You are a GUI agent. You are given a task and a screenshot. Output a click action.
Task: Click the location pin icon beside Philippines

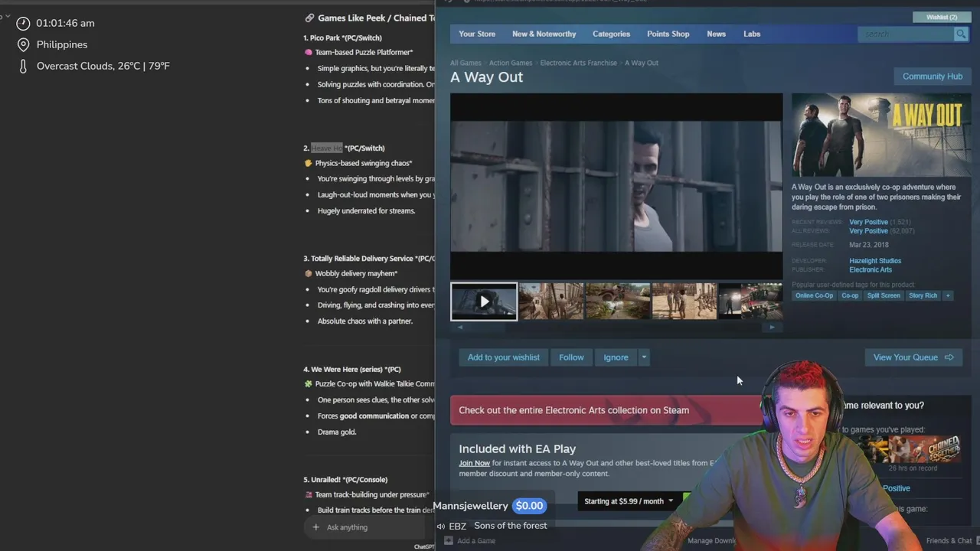pos(23,44)
